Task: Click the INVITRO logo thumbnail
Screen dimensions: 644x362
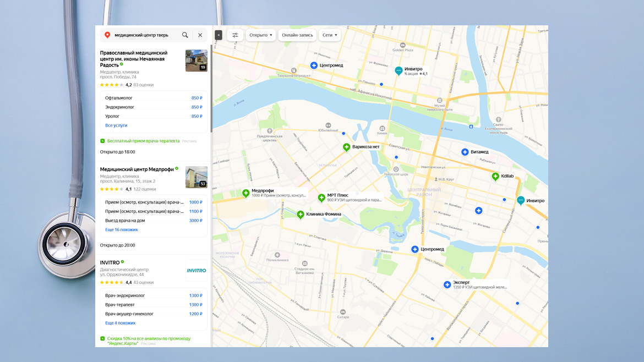Action: point(196,271)
